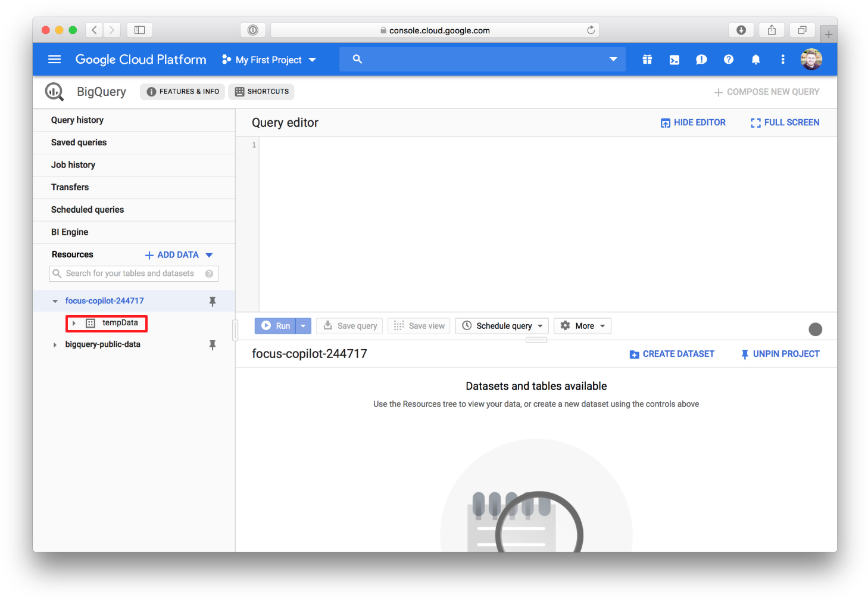Expand the Add Data dropdown arrow
Viewport: 868px width, 600px height.
click(209, 255)
